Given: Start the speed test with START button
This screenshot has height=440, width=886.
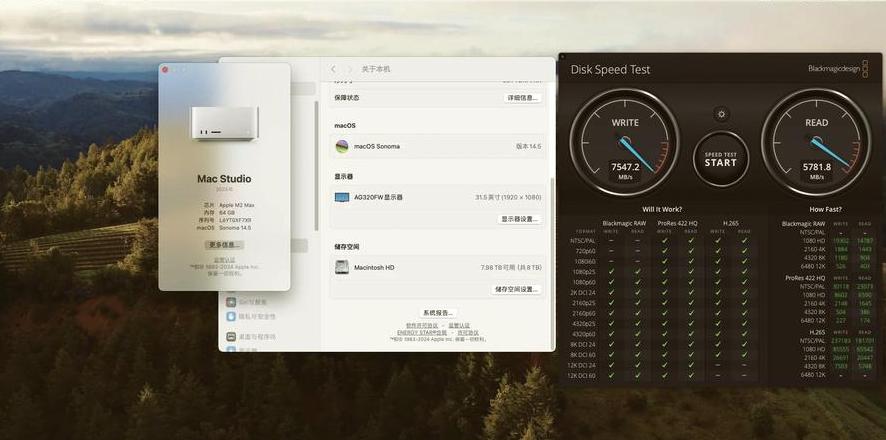Looking at the screenshot, I should [x=720, y=159].
